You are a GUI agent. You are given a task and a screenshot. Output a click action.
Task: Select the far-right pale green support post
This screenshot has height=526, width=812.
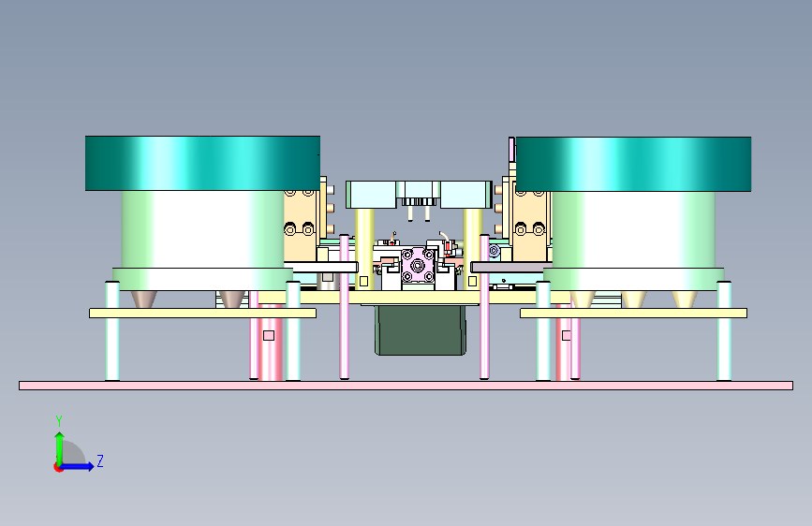click(x=724, y=331)
